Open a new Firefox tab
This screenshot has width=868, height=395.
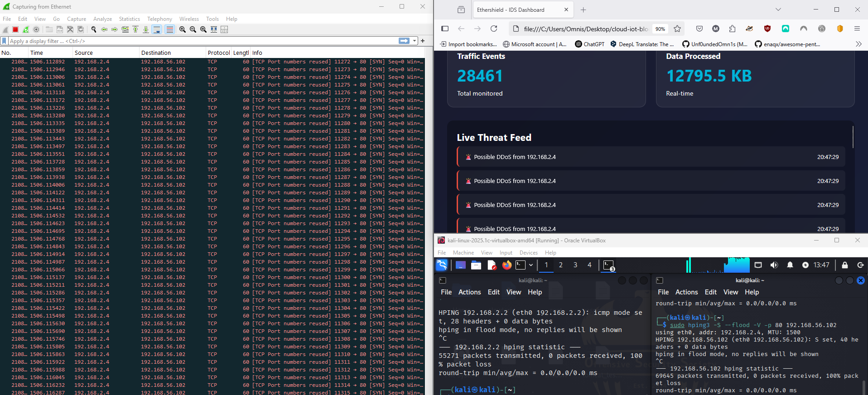click(x=583, y=10)
